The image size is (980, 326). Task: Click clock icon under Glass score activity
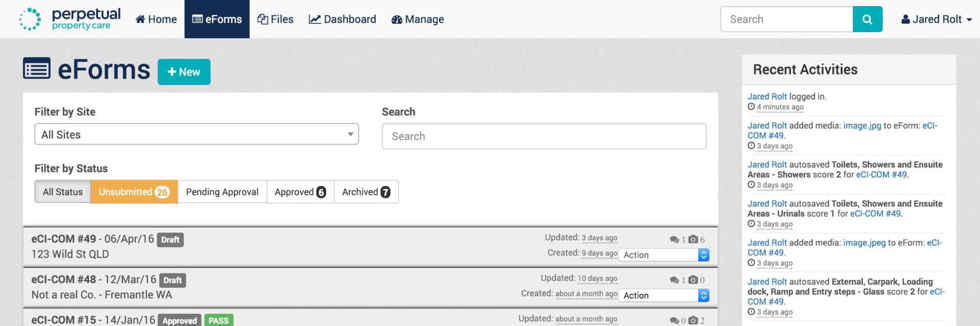751,312
